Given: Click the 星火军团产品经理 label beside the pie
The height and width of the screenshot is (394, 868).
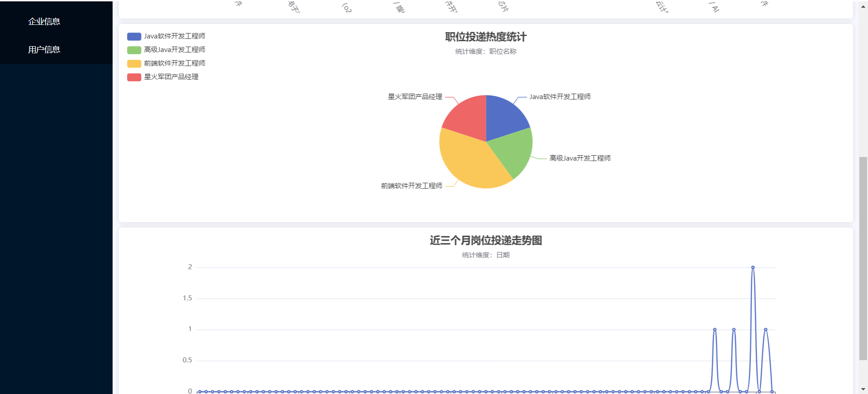Looking at the screenshot, I should (415, 97).
